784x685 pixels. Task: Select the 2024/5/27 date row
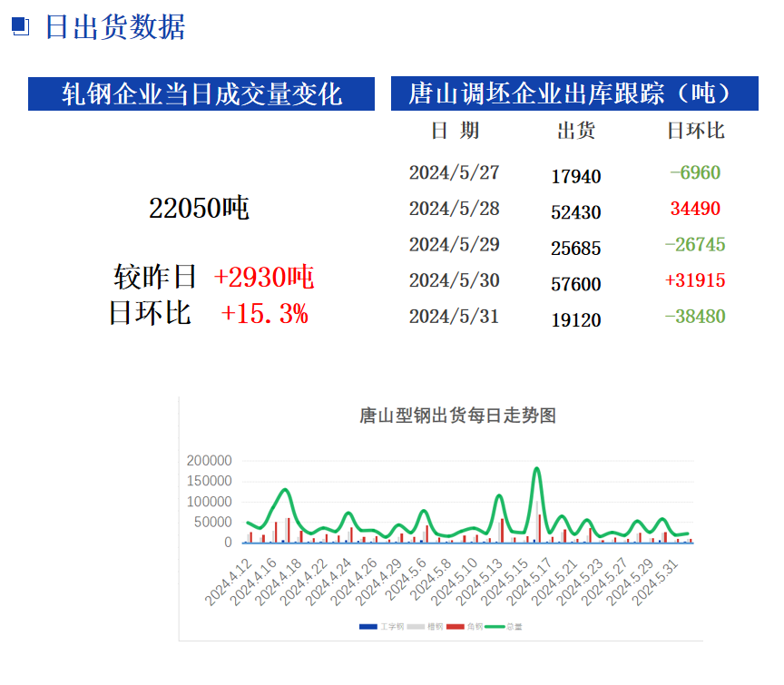coord(454,172)
